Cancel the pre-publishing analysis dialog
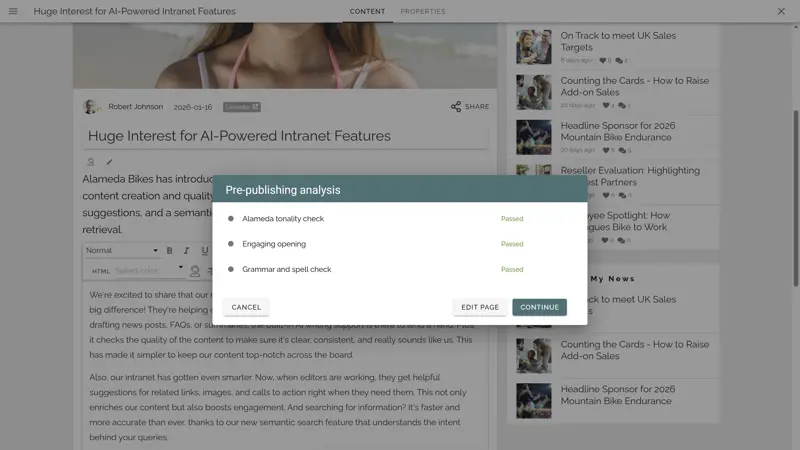The image size is (800, 450). pos(246,307)
